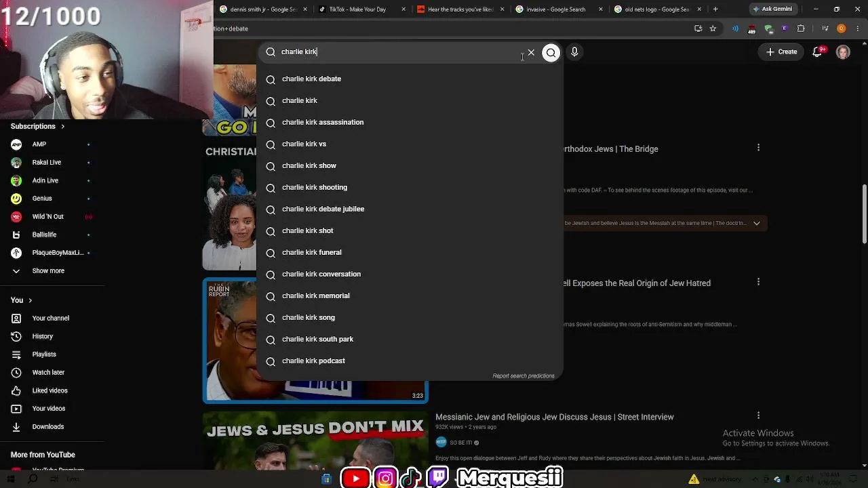Select suggestion 'charlie kirk conversation'
This screenshot has width=868, height=488.
(410, 274)
